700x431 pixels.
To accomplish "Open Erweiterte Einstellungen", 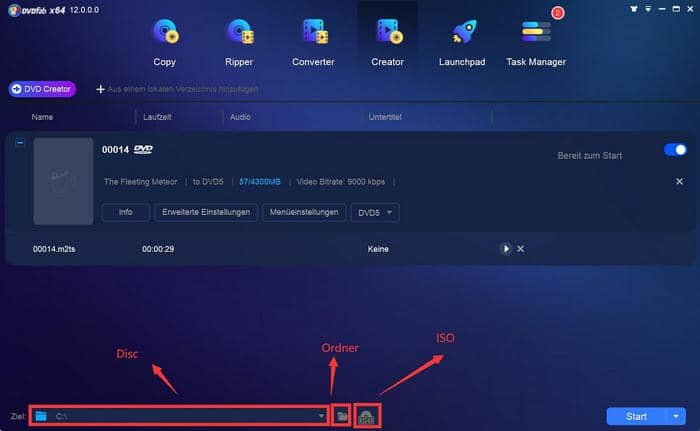I will pyautogui.click(x=206, y=212).
